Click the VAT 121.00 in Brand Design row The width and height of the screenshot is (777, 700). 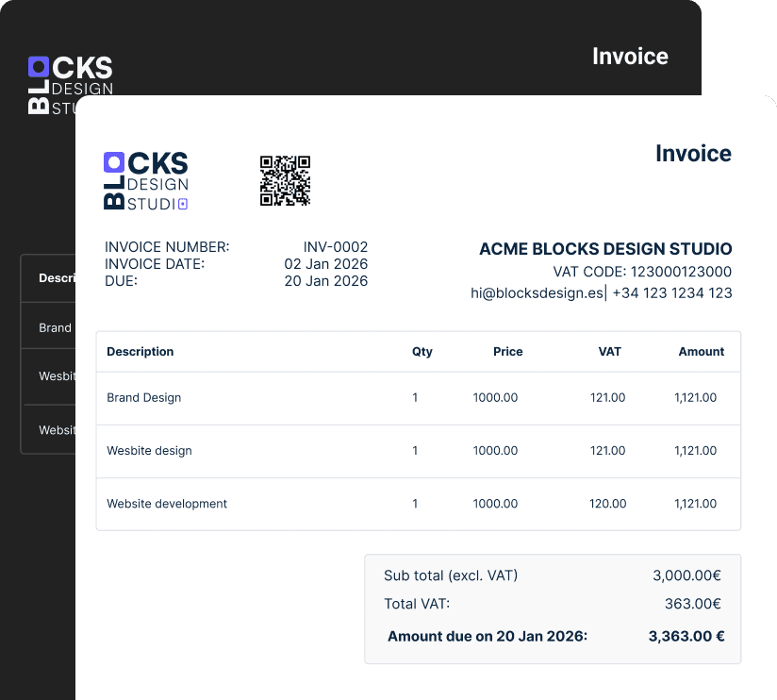tap(607, 397)
